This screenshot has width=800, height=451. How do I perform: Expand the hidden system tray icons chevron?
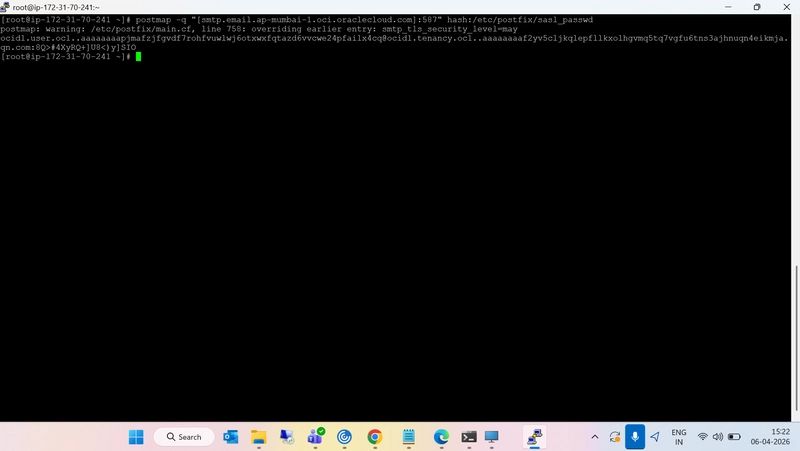tap(595, 437)
